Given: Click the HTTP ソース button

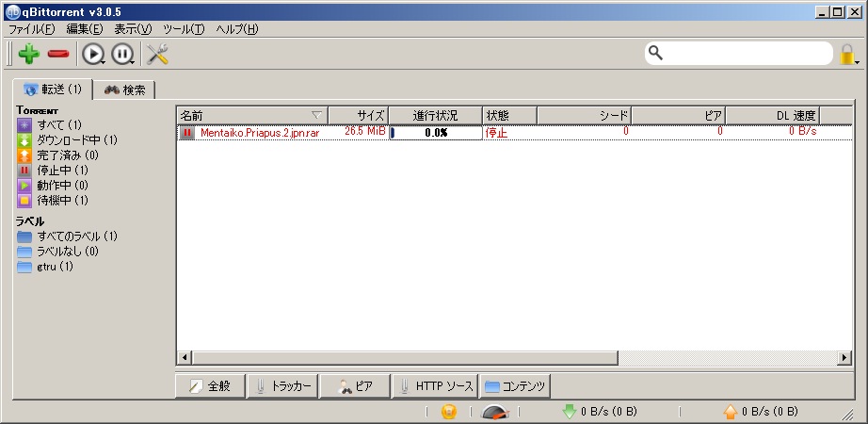Looking at the screenshot, I should (x=435, y=386).
